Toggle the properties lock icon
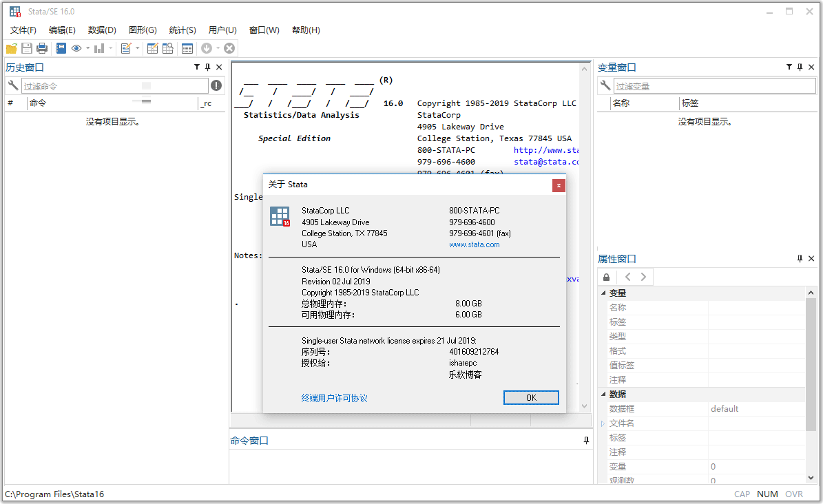 (606, 277)
